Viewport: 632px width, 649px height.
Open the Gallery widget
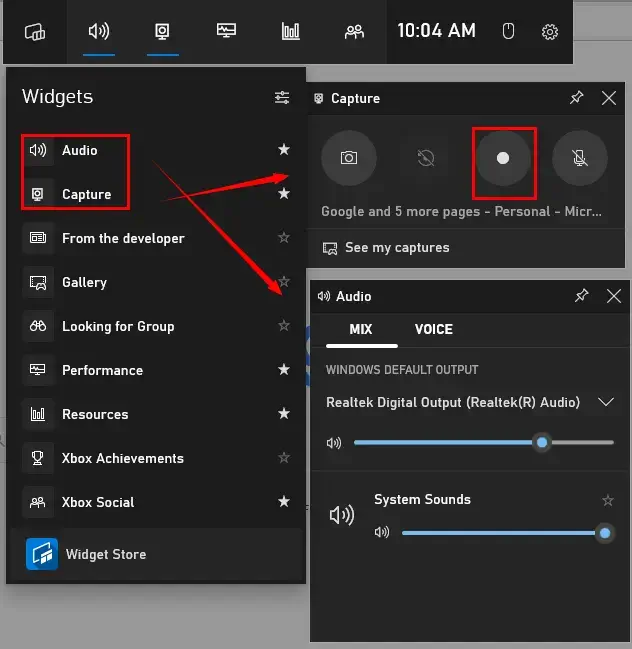(x=156, y=282)
